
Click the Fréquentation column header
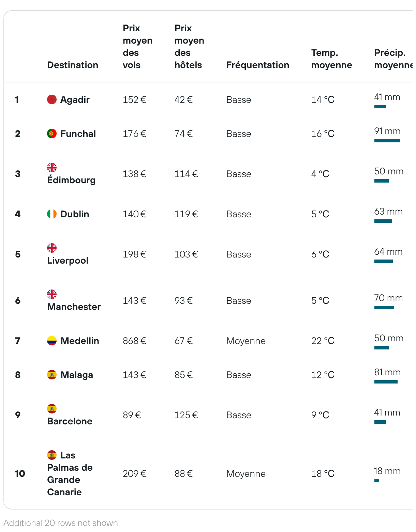tap(258, 65)
